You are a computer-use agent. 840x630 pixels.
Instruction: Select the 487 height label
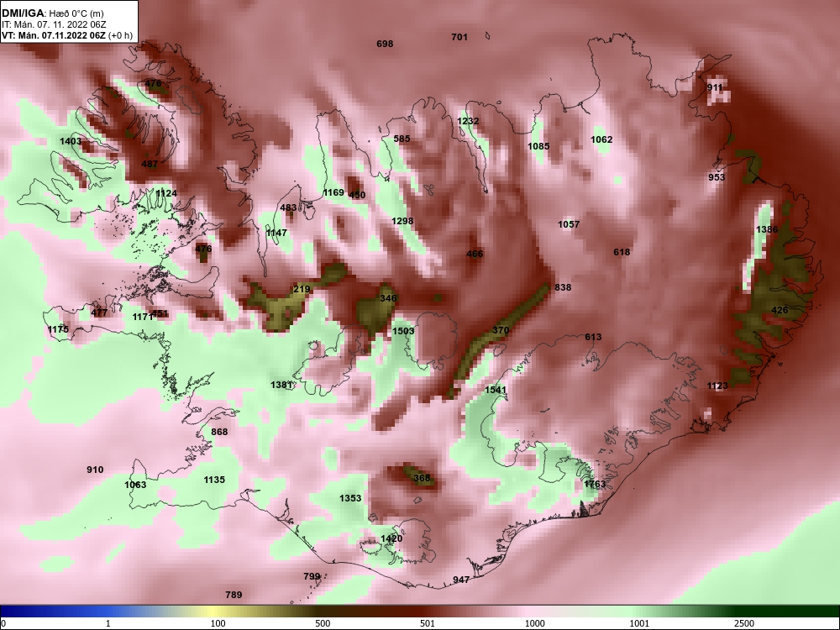[x=150, y=164]
